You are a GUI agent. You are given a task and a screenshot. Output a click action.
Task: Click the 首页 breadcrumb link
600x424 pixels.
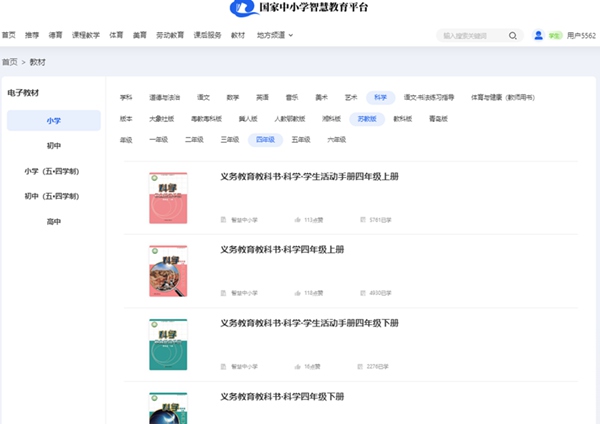pos(10,62)
